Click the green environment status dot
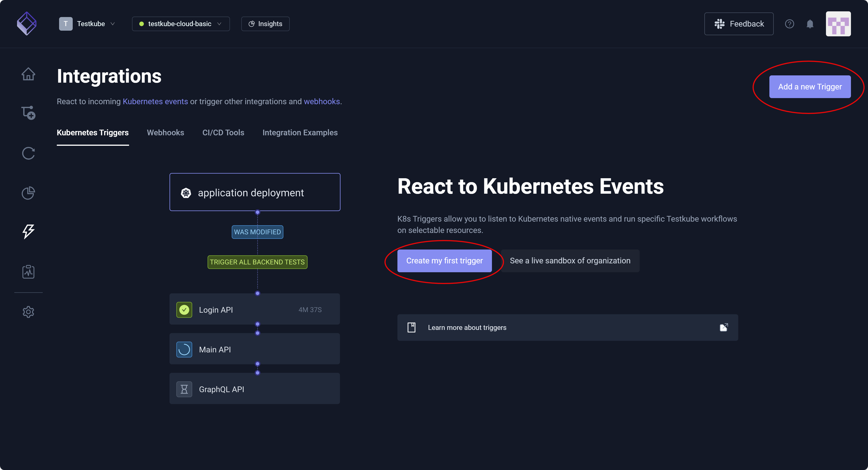This screenshot has height=470, width=868. [142, 24]
